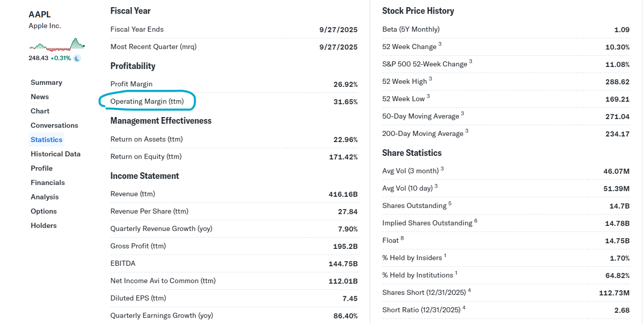This screenshot has height=323, width=644.
Task: Click the after-hours moon icon beside the price
Action: 77,58
